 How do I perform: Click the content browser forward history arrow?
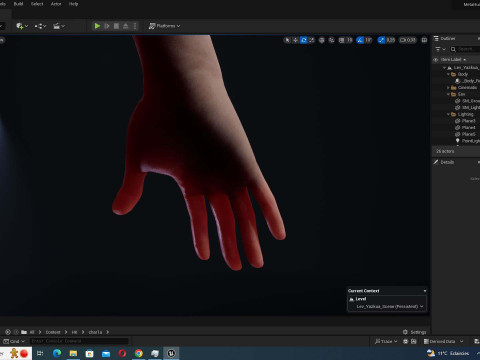16,332
